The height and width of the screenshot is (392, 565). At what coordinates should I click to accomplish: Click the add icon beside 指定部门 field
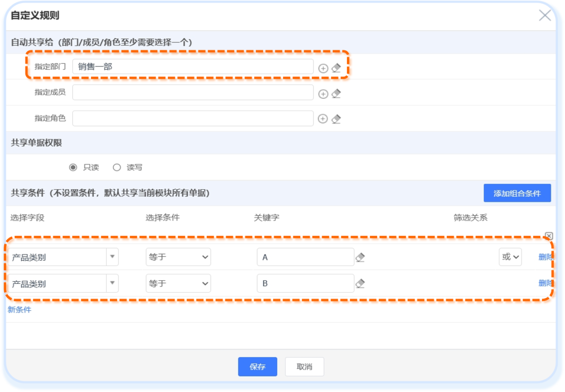point(323,68)
